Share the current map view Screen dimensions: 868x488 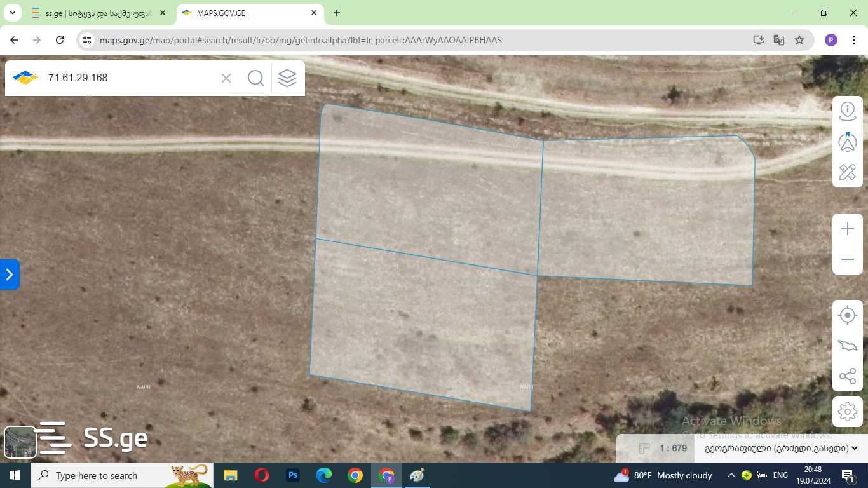pyautogui.click(x=847, y=376)
